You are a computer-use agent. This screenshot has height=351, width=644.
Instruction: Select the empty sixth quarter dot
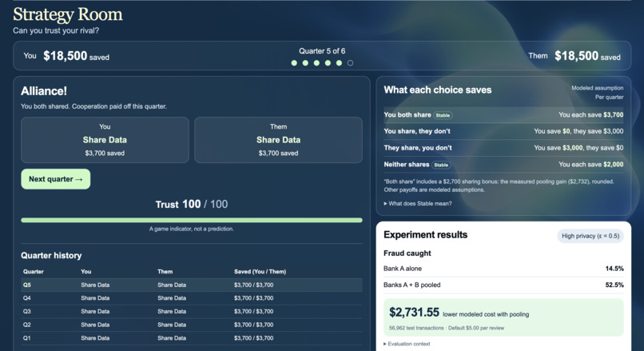(x=350, y=63)
